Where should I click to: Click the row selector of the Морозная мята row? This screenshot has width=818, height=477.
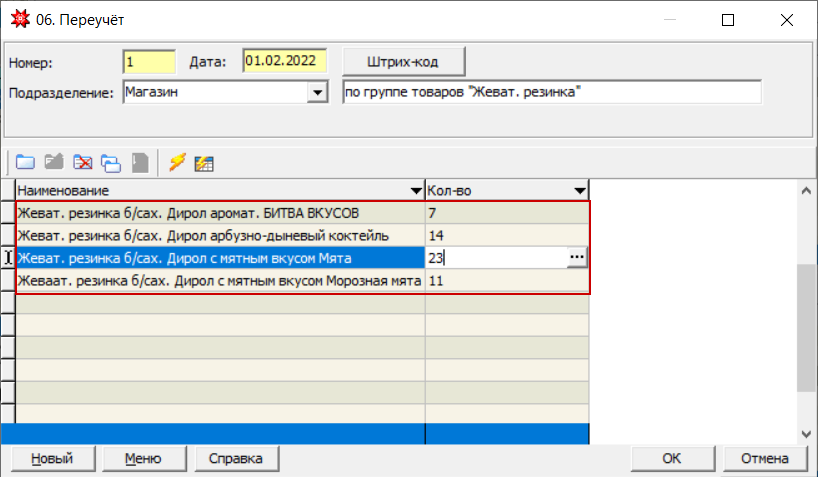pyautogui.click(x=8, y=281)
